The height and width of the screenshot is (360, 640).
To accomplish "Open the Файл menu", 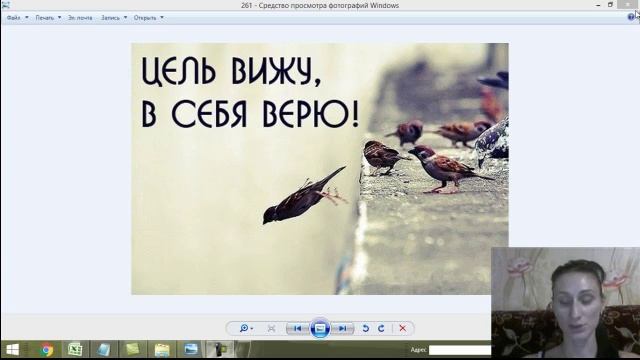I will (17, 18).
